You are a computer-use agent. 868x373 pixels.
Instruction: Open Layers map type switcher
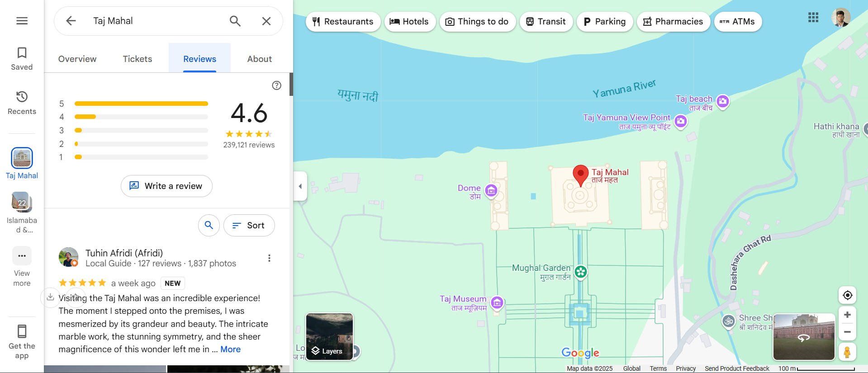(329, 336)
